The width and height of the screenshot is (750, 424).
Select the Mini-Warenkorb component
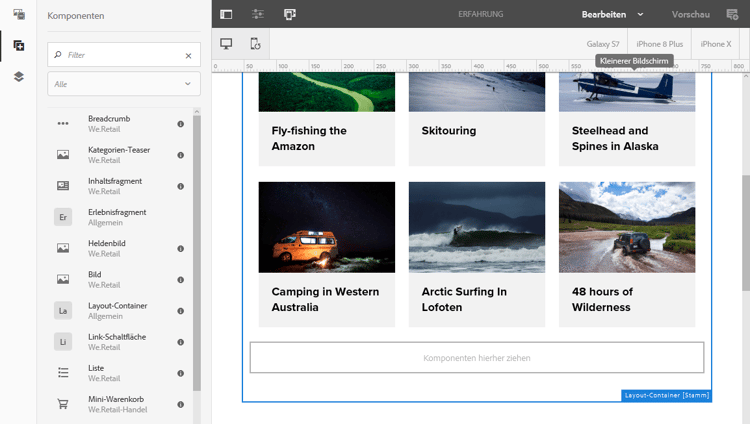click(120, 404)
